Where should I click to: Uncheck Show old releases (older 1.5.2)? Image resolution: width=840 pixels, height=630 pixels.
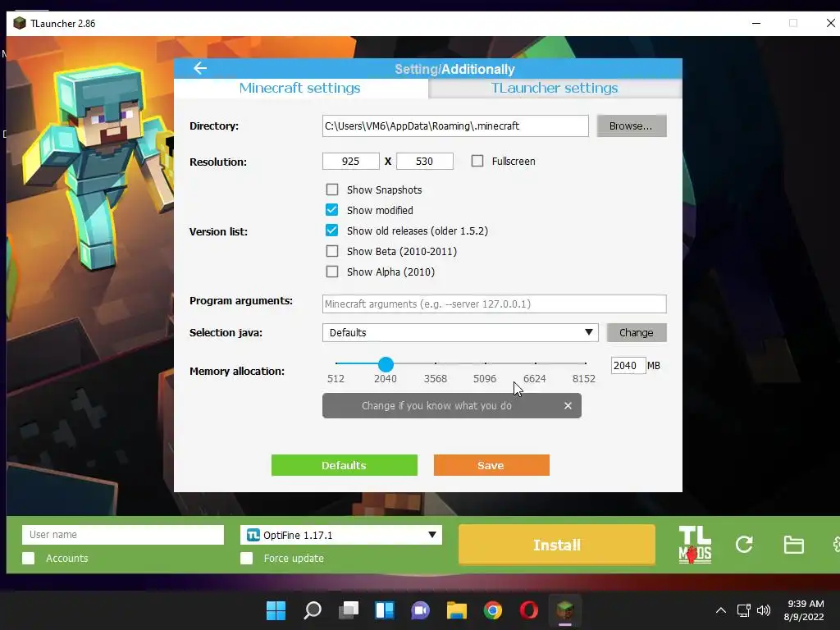pyautogui.click(x=332, y=231)
